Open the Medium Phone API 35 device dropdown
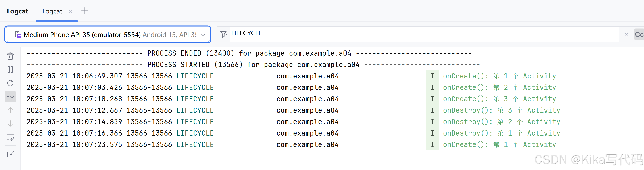Viewport: 644px width, 170px height. (108, 34)
